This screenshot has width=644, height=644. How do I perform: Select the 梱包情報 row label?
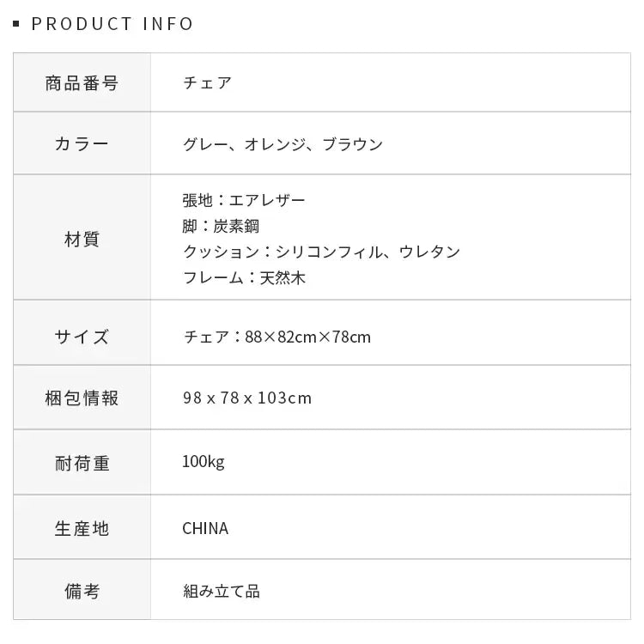click(x=82, y=398)
